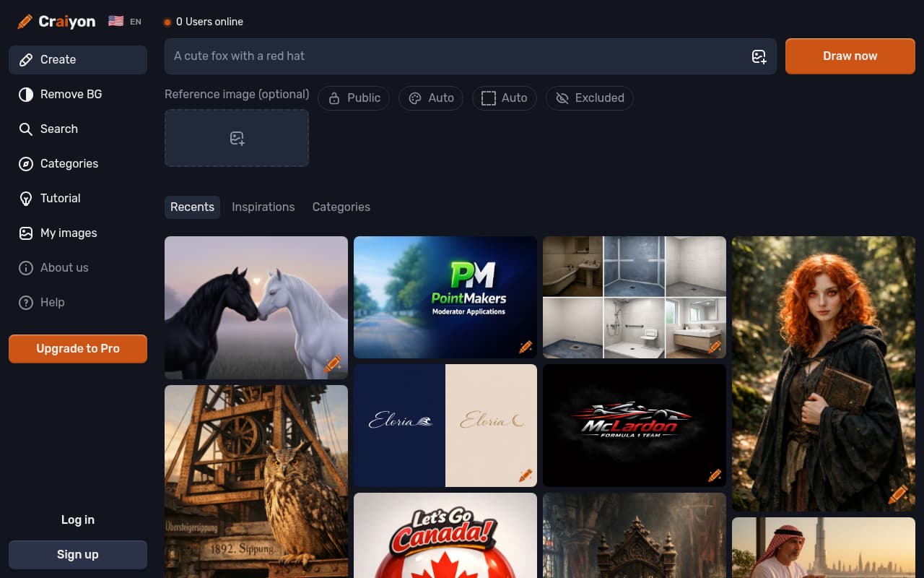Click the pencil icon on the red-haired elf image
This screenshot has height=578, width=924.
click(898, 495)
